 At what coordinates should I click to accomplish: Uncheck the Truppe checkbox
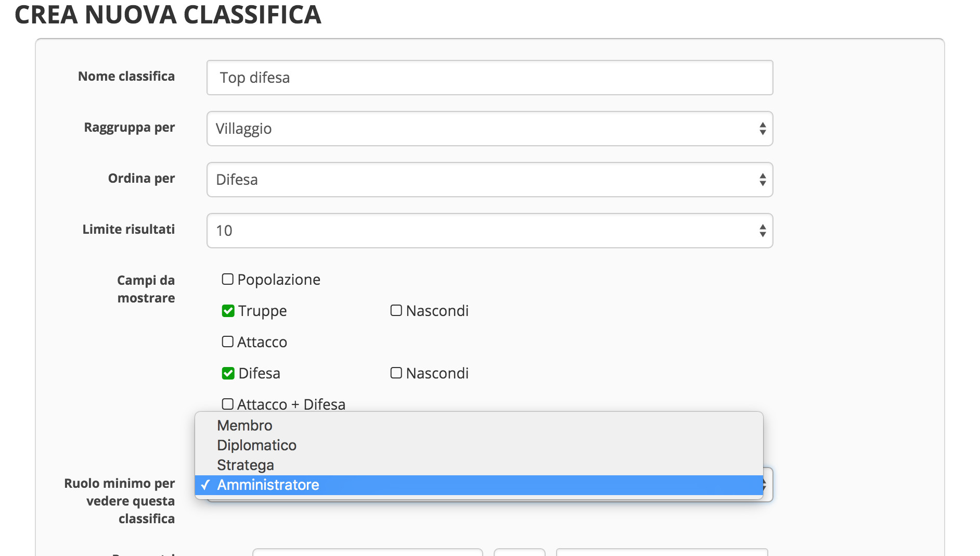click(x=228, y=311)
